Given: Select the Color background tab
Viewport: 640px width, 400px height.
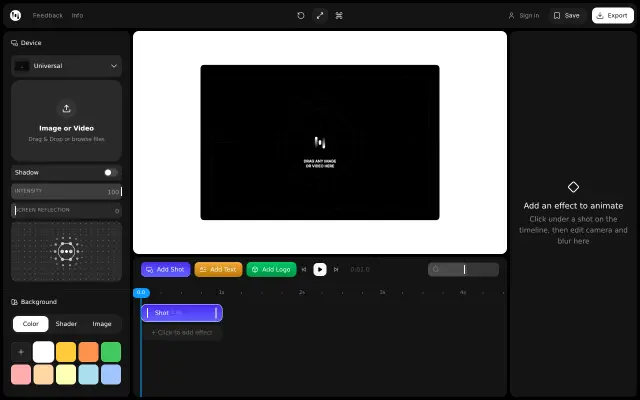Looking at the screenshot, I should tap(31, 324).
